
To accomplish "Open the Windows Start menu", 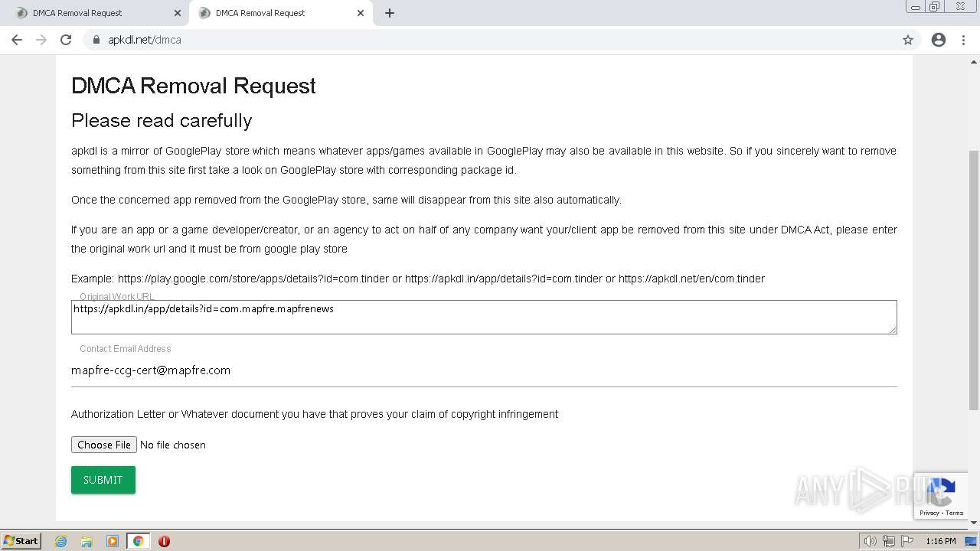I will pos(21,540).
